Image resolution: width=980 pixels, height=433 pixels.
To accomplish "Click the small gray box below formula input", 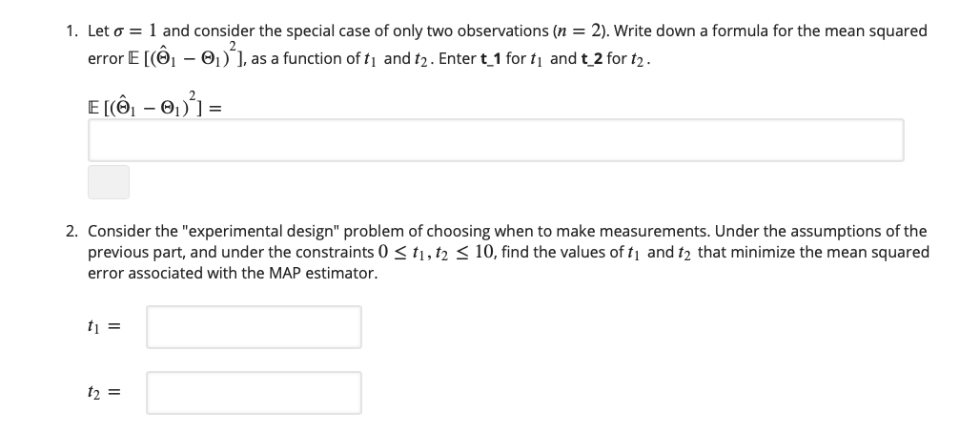I will [109, 182].
